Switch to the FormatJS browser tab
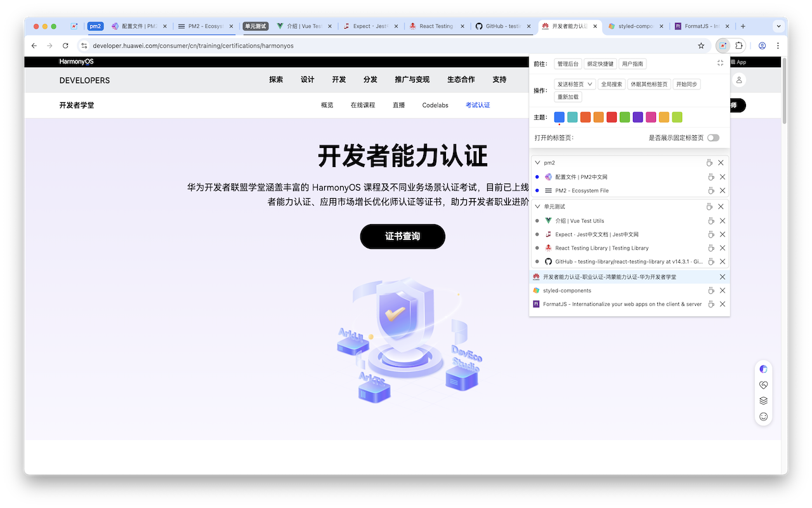 [702, 26]
